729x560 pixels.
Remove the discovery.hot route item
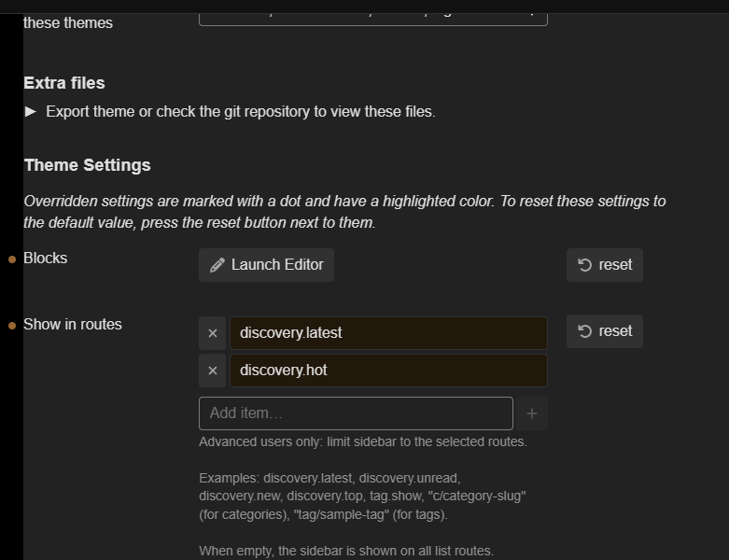tap(213, 371)
